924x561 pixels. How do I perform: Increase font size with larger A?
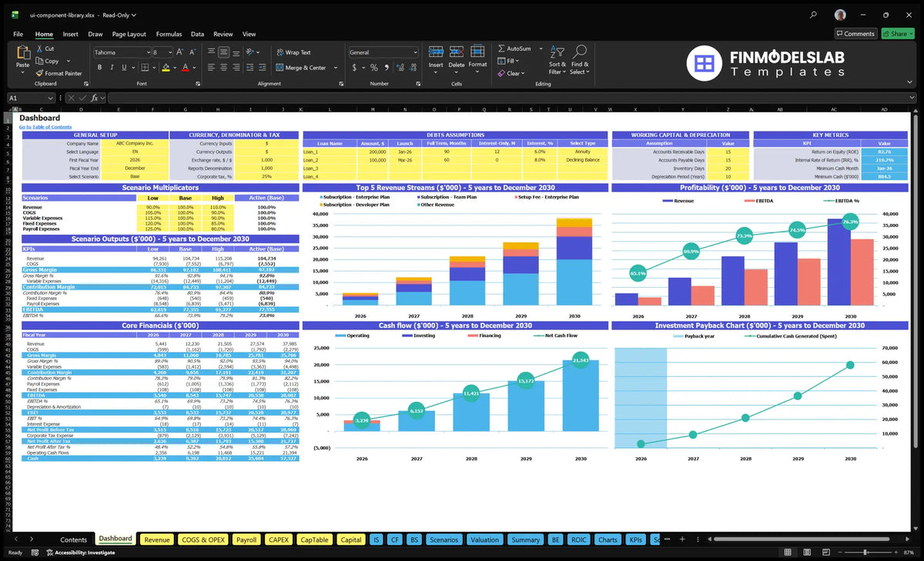[180, 52]
